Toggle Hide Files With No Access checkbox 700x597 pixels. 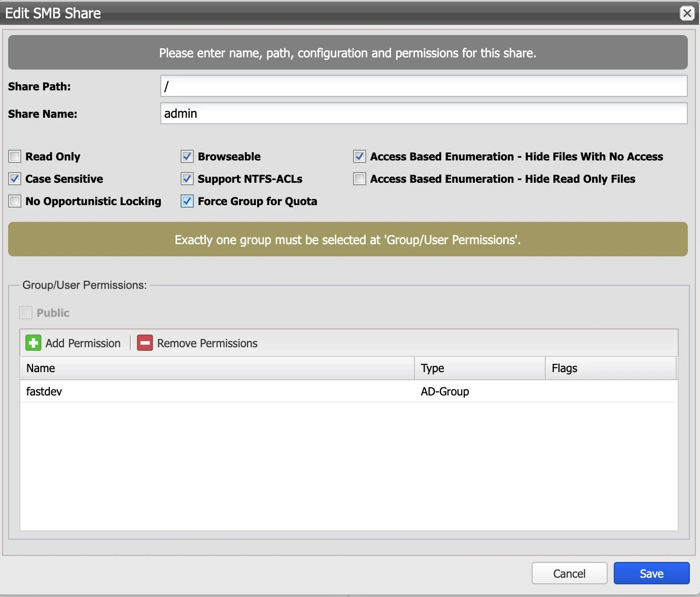point(360,156)
